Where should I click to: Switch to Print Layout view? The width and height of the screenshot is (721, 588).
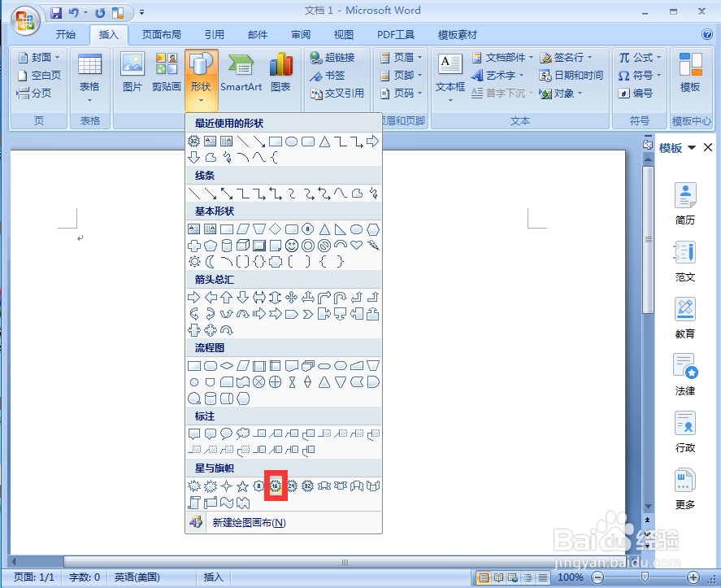pyautogui.click(x=484, y=577)
